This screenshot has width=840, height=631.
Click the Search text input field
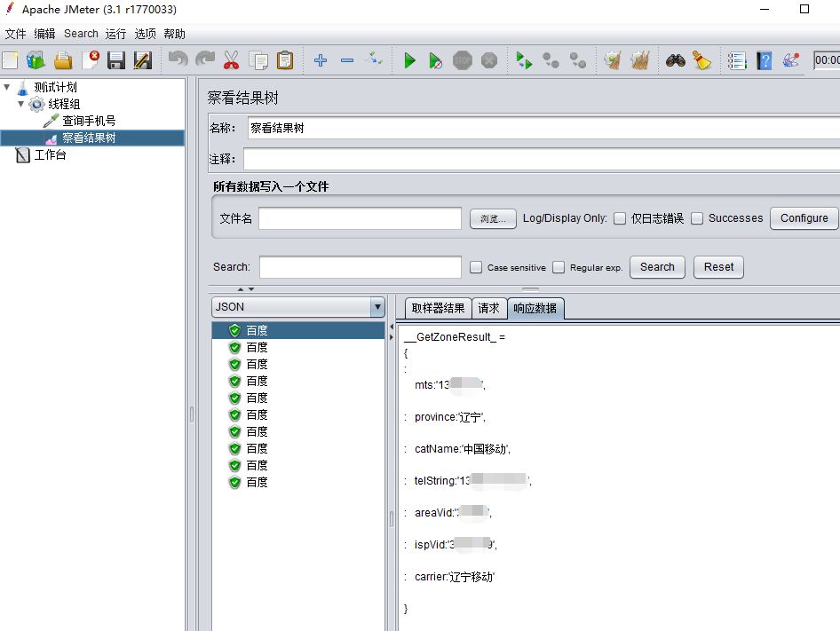[x=361, y=267]
